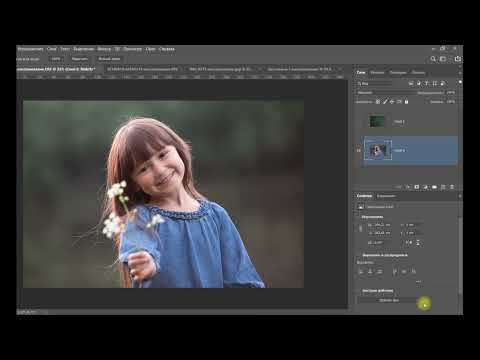Click Fill Screen button in options bar
Screen dimensions: 480x360
pyautogui.click(x=109, y=59)
